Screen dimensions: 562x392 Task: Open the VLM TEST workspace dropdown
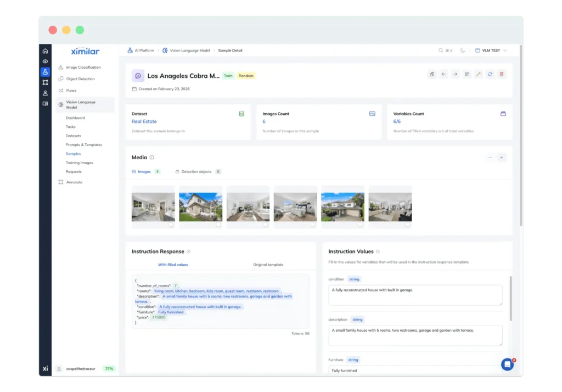[x=490, y=51]
